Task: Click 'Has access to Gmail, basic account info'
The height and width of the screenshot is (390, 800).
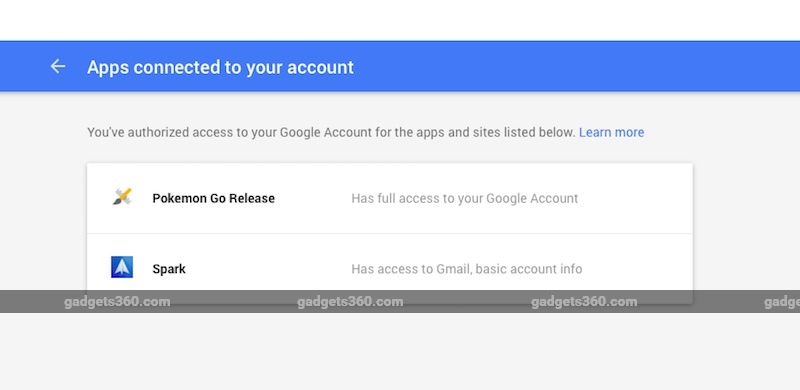Action: click(466, 269)
